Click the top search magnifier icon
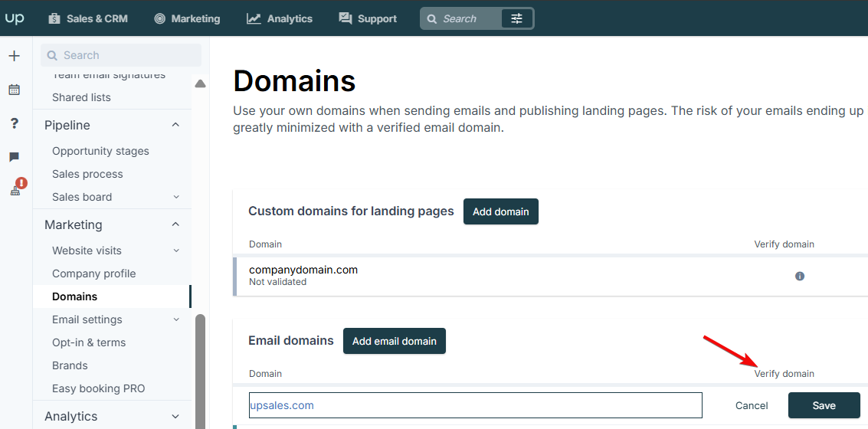This screenshot has height=429, width=868. (432, 19)
